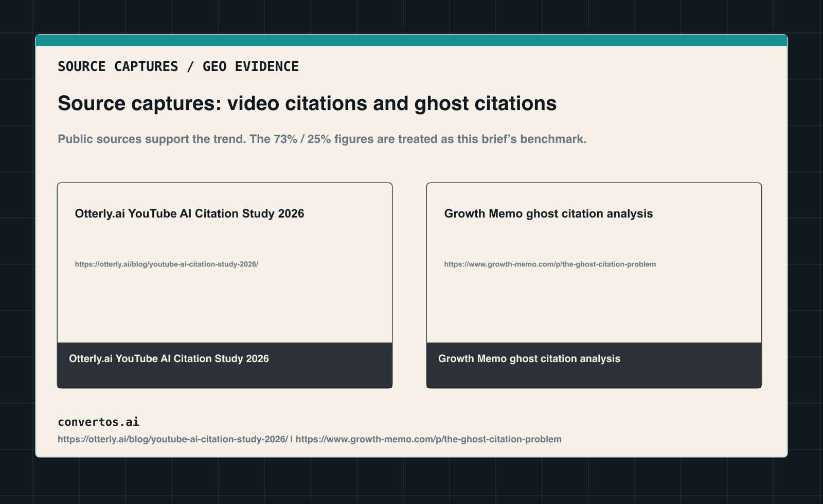Open the growth-memo.com URL inside the right card
The height and width of the screenshot is (504, 823).
550,264
